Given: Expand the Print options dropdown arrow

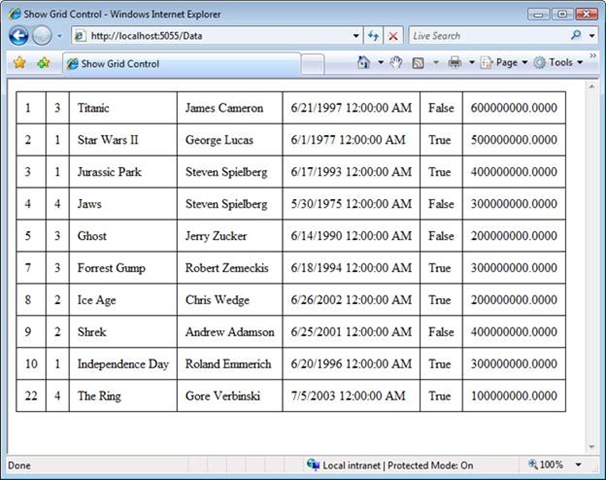Looking at the screenshot, I should pyautogui.click(x=472, y=62).
